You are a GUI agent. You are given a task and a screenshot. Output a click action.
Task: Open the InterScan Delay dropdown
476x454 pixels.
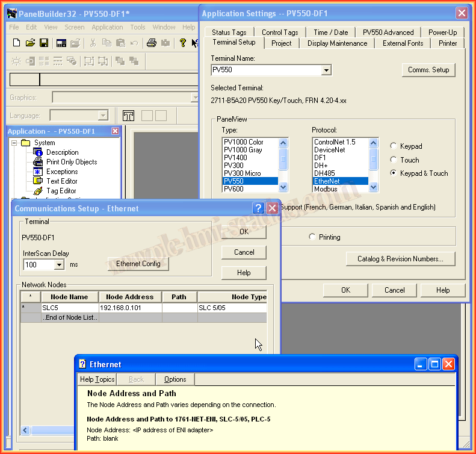click(59, 265)
